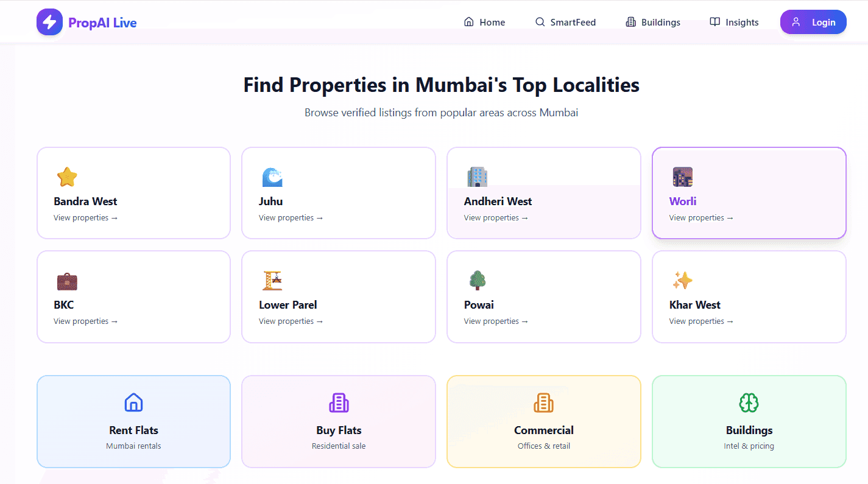Viewport: 868px width, 484px height.
Task: Follow View properties link under Khar West
Action: (x=701, y=321)
